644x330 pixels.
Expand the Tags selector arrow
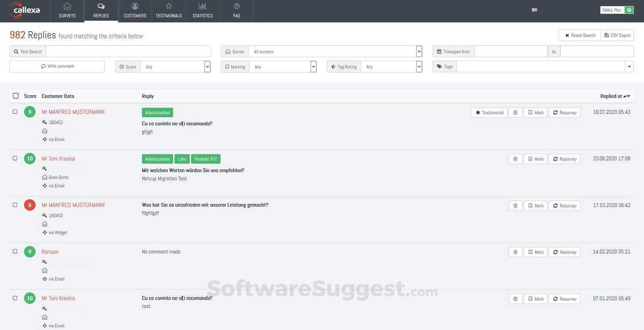click(x=629, y=67)
